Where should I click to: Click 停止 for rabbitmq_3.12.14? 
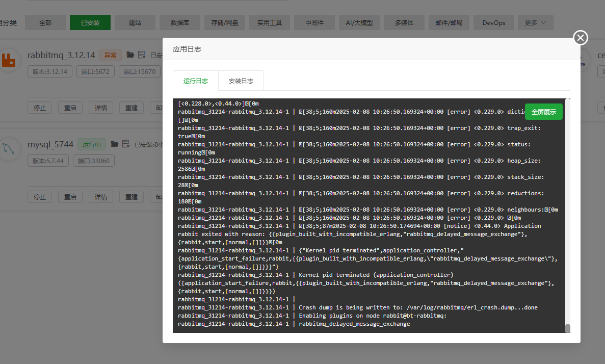(x=40, y=108)
